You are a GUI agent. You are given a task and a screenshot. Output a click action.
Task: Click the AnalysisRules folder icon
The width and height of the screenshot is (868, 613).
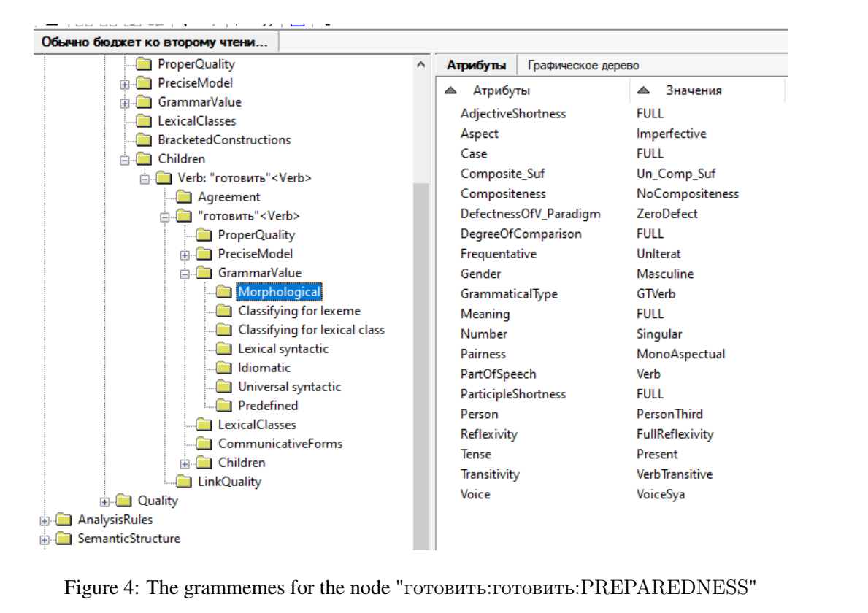pos(64,520)
